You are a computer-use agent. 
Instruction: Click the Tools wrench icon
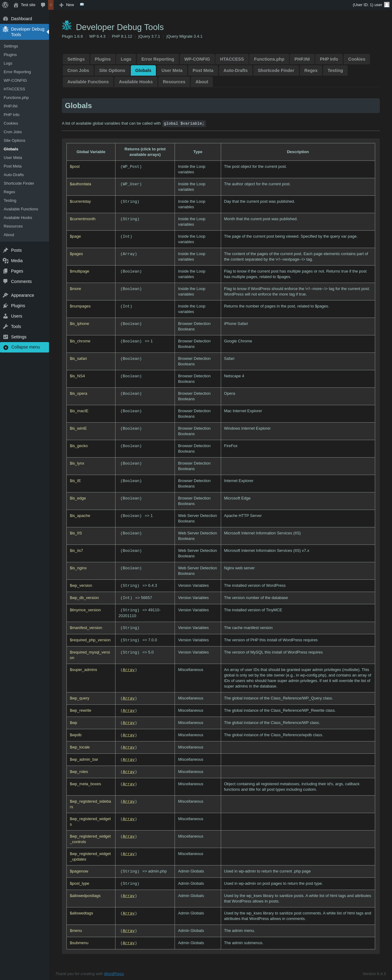click(x=6, y=326)
